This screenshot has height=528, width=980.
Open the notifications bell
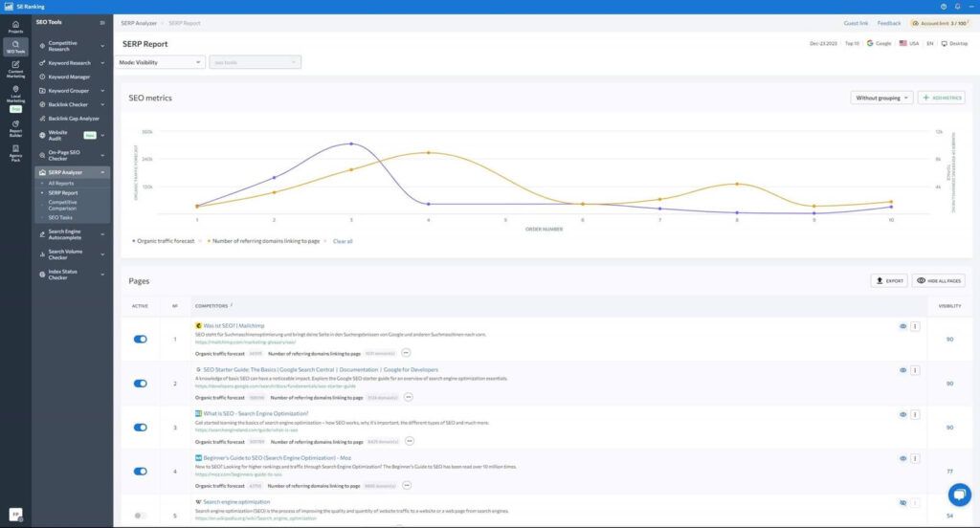pos(957,7)
